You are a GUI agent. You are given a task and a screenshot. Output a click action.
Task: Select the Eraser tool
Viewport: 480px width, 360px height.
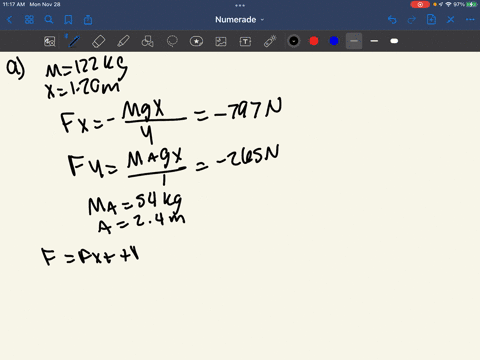[x=98, y=41]
